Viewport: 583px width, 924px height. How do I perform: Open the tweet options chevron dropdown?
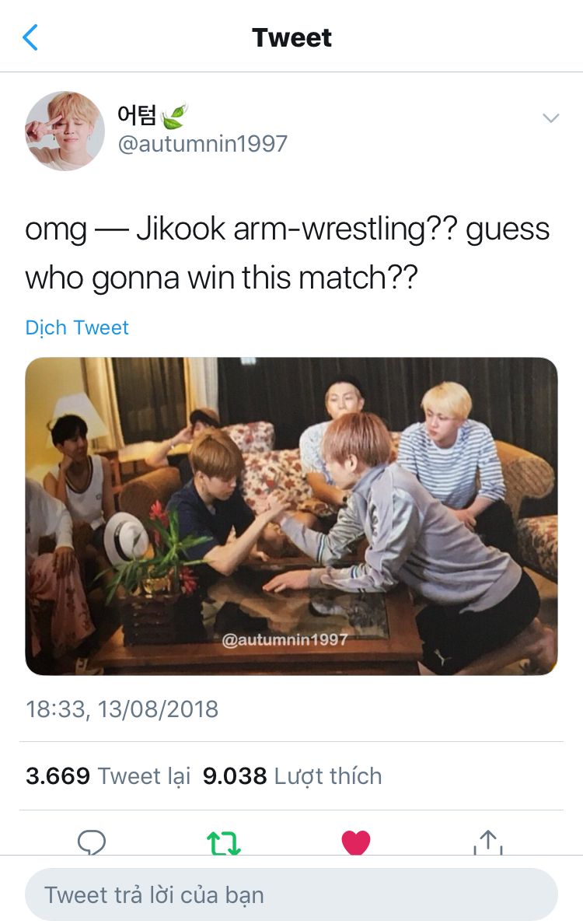coord(550,118)
